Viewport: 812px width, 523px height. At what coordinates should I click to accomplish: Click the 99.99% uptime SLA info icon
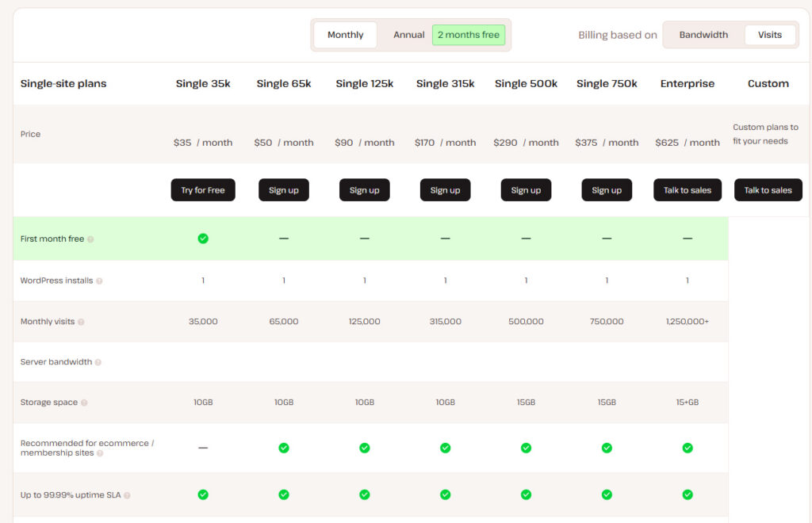coord(127,496)
